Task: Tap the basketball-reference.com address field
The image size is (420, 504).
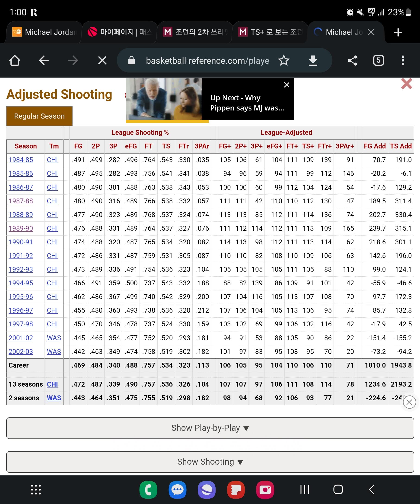Action: tap(207, 60)
